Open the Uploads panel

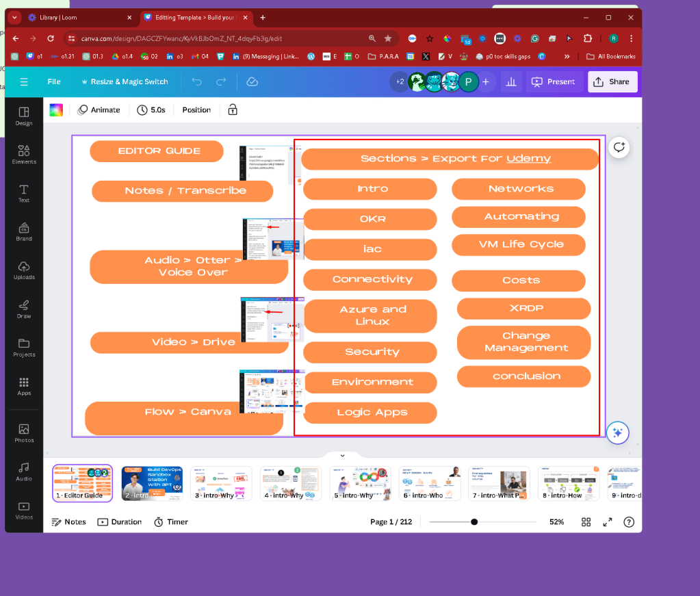24,270
